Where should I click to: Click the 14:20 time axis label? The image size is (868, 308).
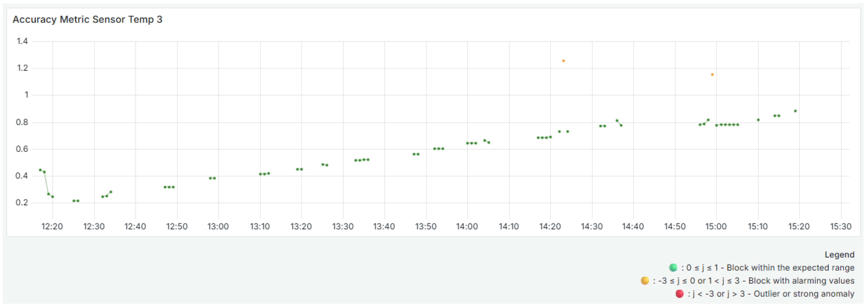tap(550, 226)
